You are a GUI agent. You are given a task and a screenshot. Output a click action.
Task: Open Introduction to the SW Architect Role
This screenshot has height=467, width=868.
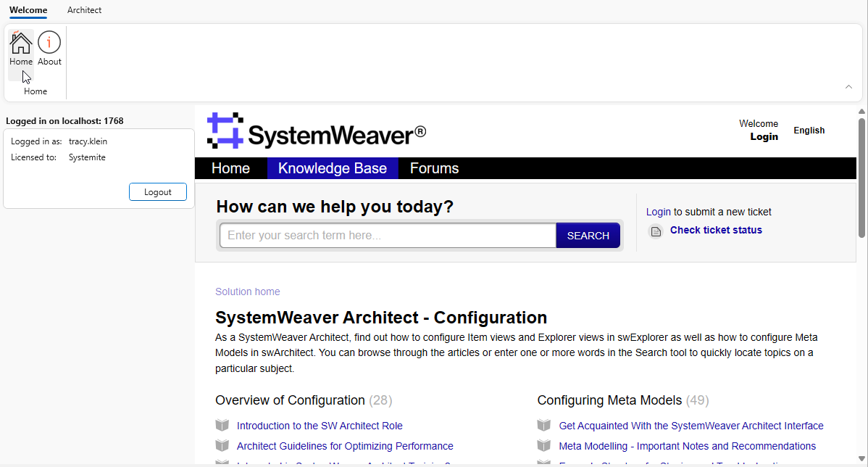click(x=320, y=426)
